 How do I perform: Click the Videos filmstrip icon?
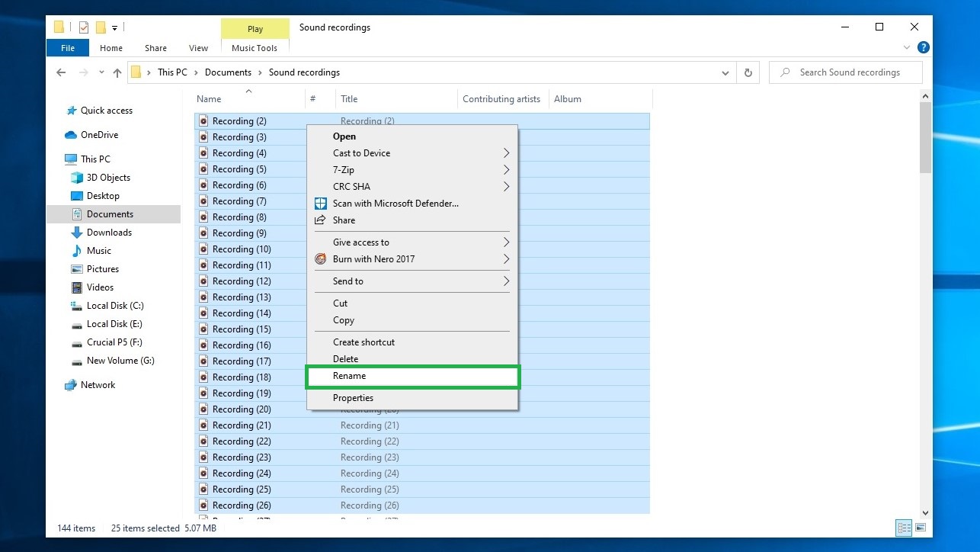[77, 287]
